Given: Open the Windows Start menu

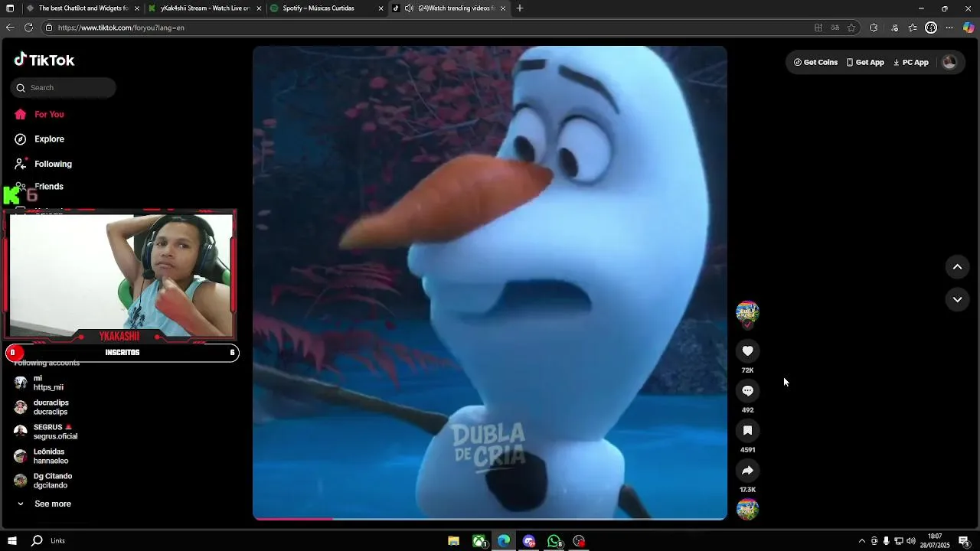Looking at the screenshot, I should pos(12,541).
